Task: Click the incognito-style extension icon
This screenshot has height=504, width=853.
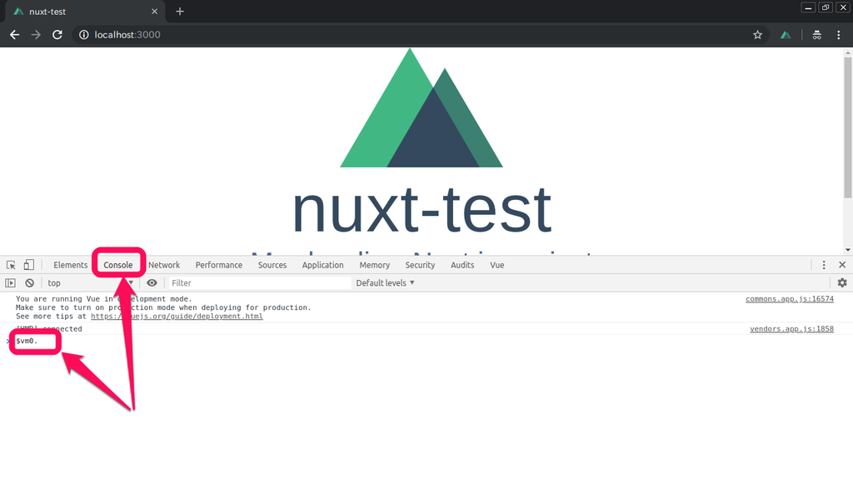Action: tap(816, 35)
